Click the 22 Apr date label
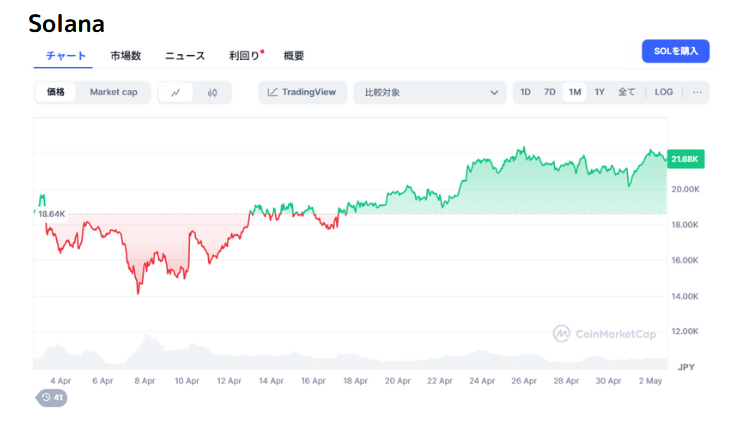 tap(439, 381)
